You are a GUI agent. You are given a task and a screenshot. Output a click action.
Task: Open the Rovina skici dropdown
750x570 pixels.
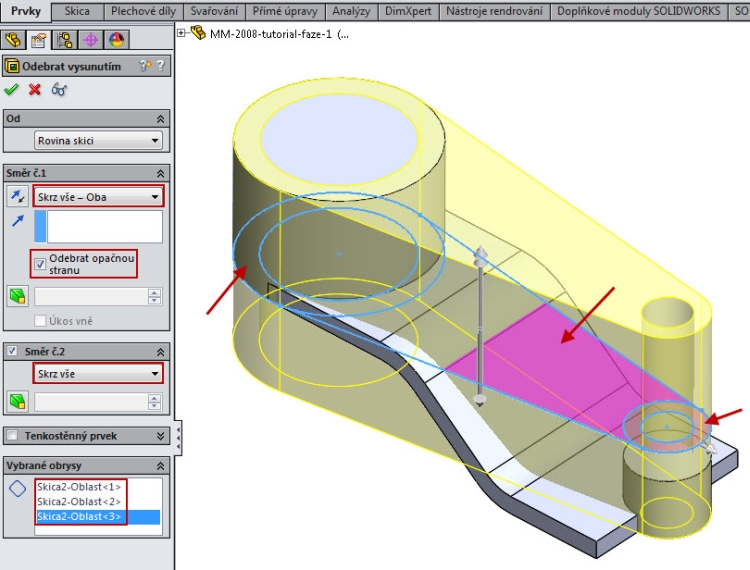click(x=98, y=141)
